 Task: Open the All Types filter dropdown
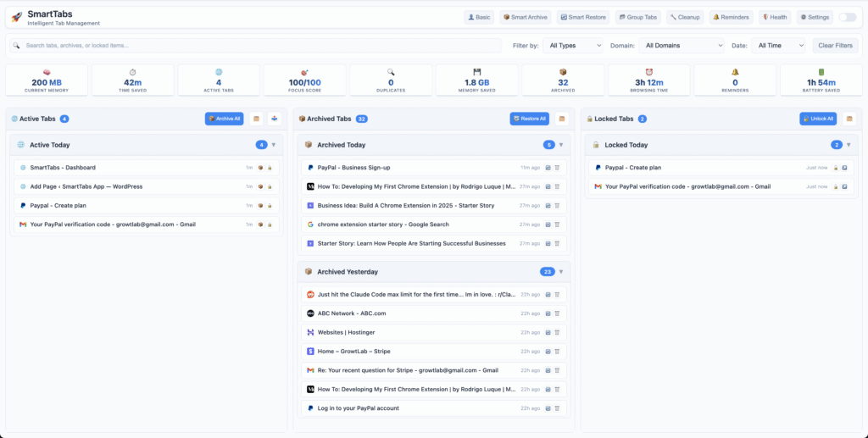(573, 46)
